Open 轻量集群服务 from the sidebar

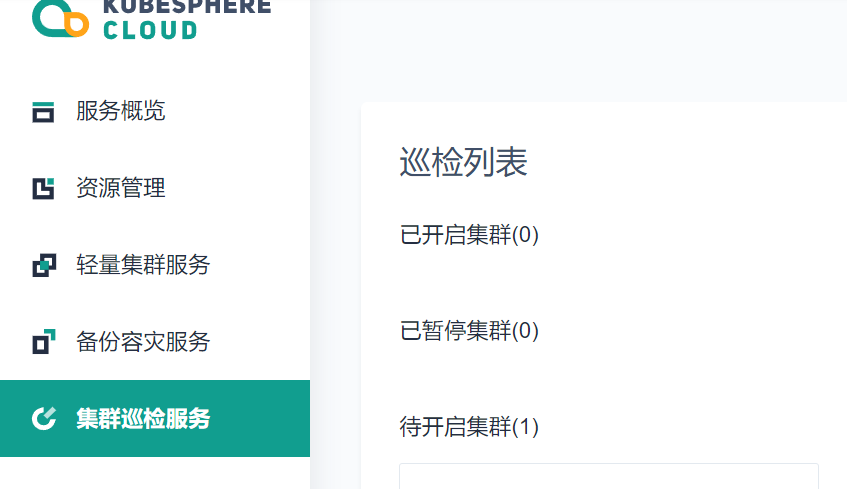click(x=155, y=265)
